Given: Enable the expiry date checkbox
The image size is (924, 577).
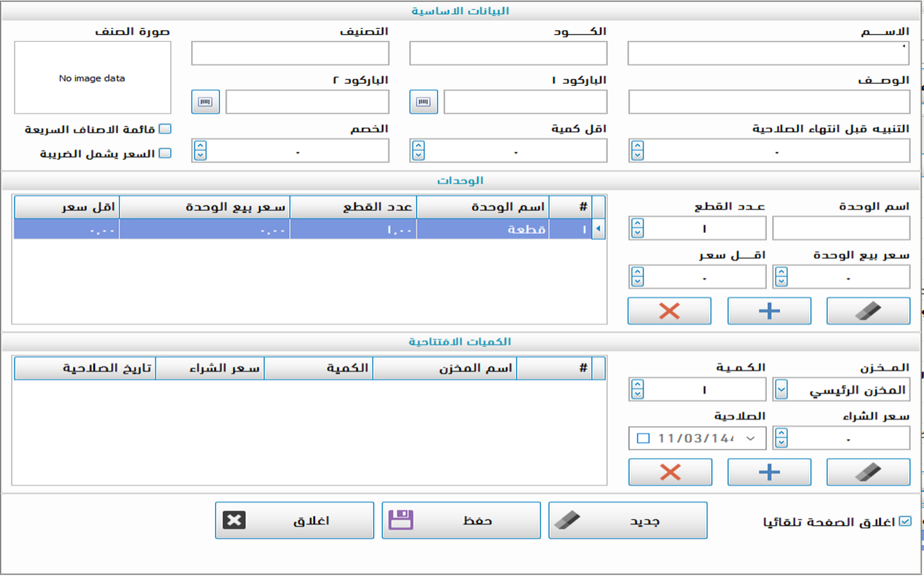Looking at the screenshot, I should (643, 438).
